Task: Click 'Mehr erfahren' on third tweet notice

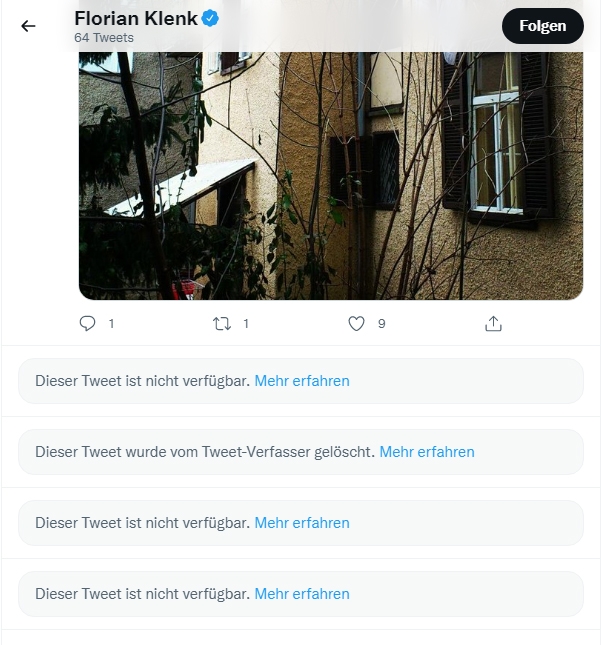Action: click(302, 523)
